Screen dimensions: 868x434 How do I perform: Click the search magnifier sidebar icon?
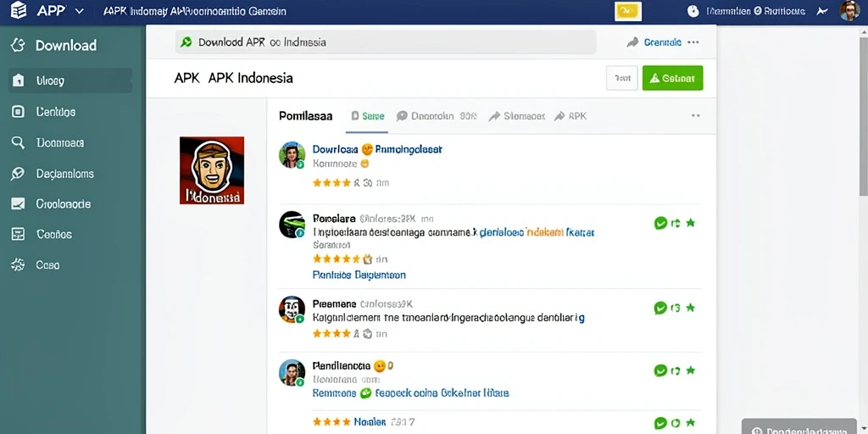(19, 142)
